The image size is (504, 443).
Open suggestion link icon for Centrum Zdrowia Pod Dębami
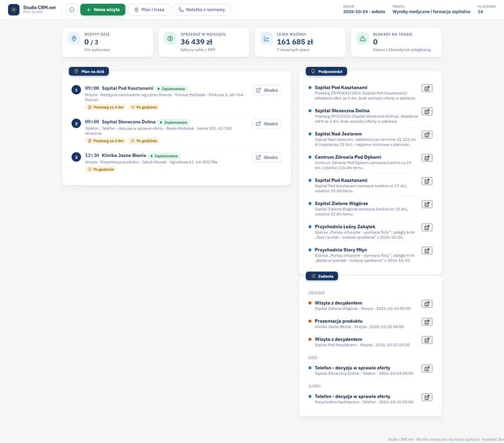427,158
